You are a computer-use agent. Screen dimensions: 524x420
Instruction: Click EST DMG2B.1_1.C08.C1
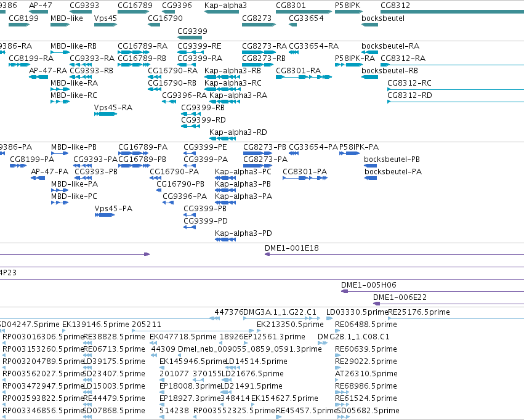click(x=353, y=337)
